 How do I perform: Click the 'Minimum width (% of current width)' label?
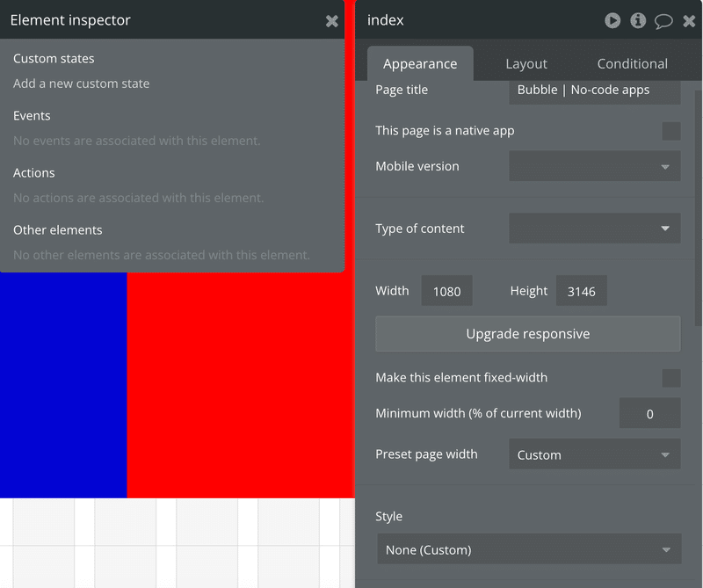pos(478,413)
